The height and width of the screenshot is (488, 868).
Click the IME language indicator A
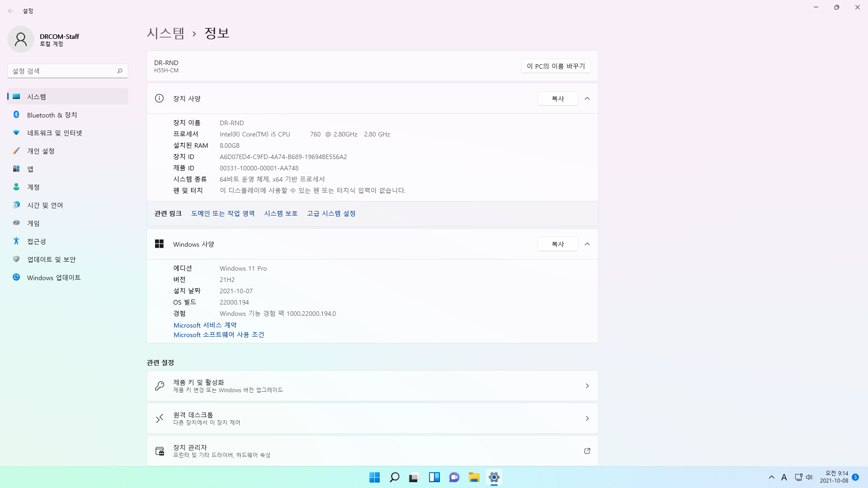coord(784,477)
